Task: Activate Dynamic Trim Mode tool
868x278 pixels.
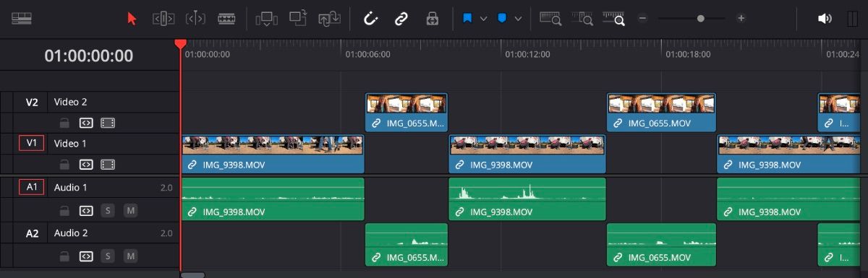Action: (195, 19)
